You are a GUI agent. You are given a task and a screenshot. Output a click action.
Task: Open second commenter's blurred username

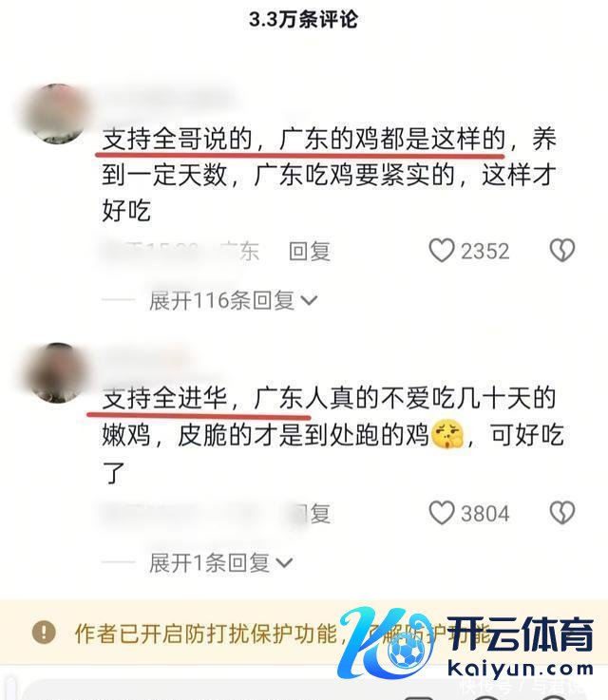click(x=143, y=358)
